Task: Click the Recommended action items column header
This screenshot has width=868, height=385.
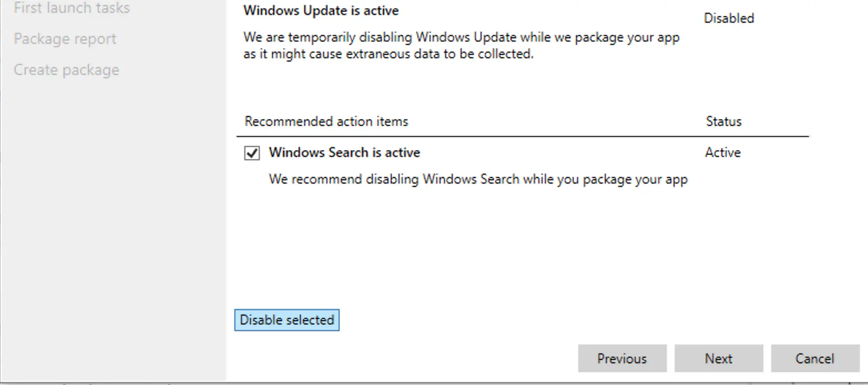Action: 326,121
